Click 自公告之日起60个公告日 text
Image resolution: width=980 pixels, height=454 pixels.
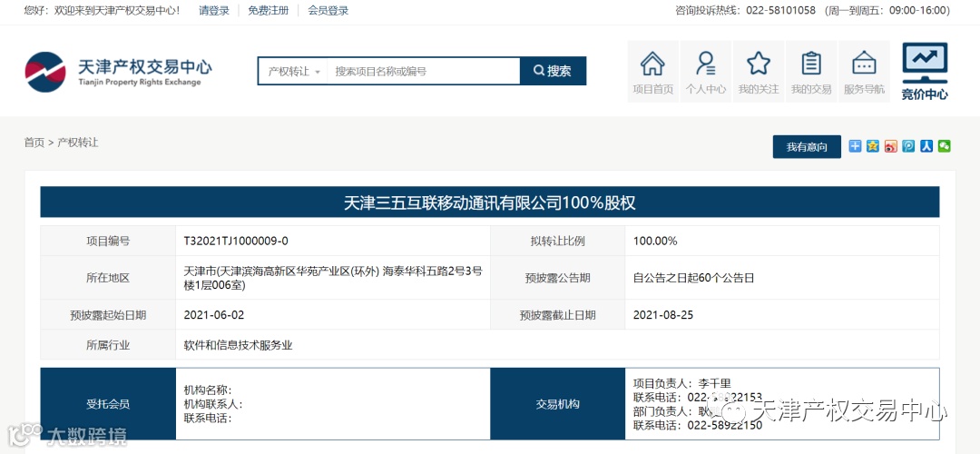click(x=694, y=278)
